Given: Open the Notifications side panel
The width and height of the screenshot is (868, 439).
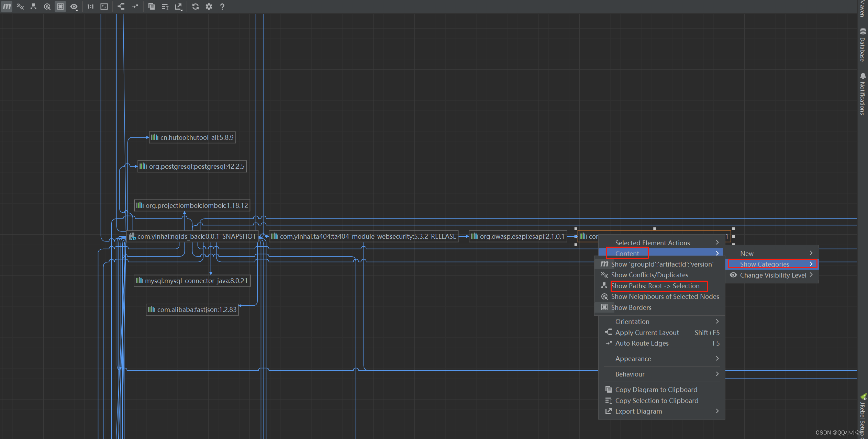Looking at the screenshot, I should point(863,94).
